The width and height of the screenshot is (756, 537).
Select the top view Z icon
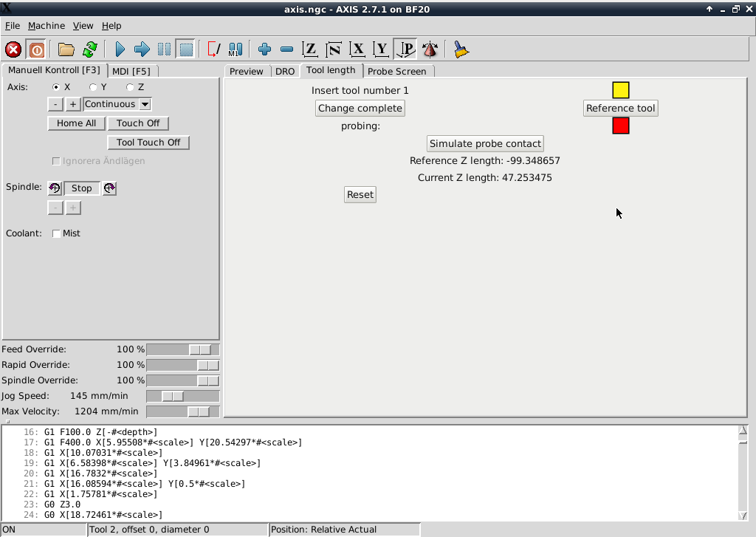[310, 49]
